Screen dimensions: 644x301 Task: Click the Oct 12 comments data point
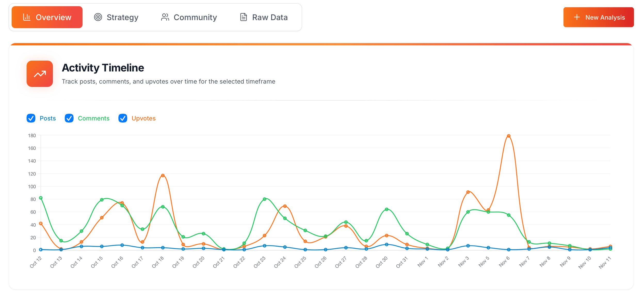[41, 198]
